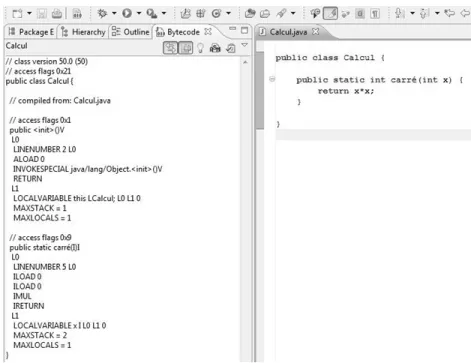Toggle show whitespace characters pilcrow icon
The height and width of the screenshot is (363, 471).
pos(375,14)
